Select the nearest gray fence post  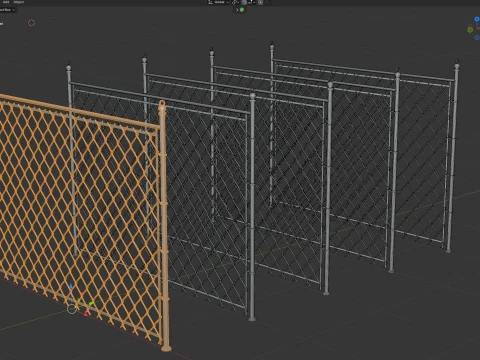(252, 207)
